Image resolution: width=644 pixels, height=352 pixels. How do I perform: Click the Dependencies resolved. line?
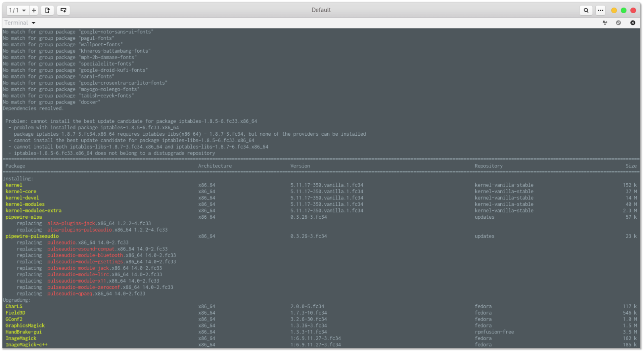(x=33, y=109)
